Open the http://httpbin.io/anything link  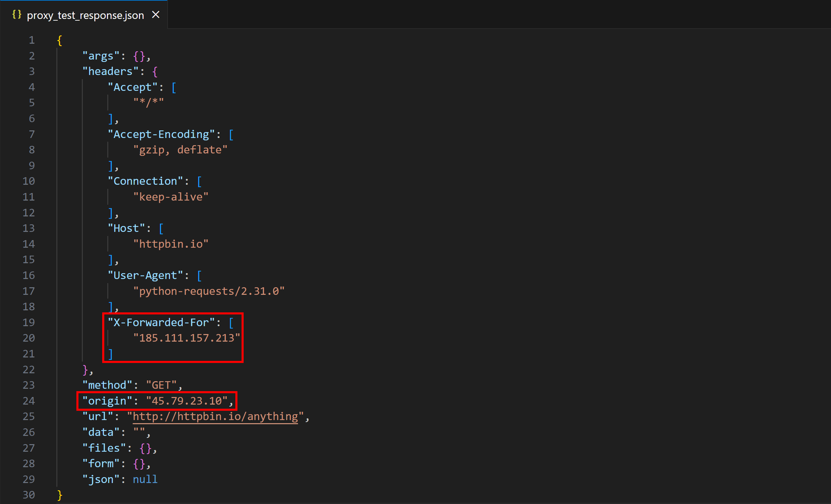(x=215, y=416)
